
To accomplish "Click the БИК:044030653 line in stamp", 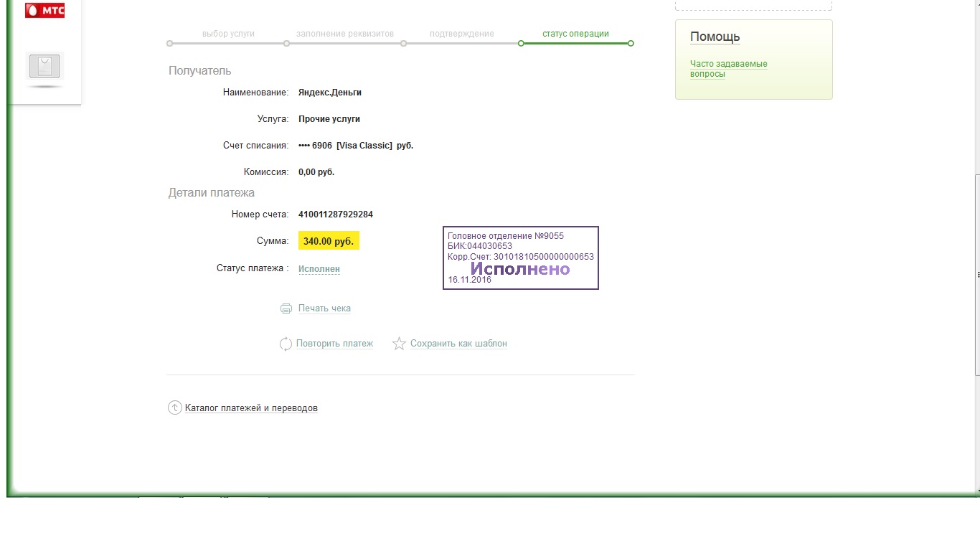I will 480,246.
